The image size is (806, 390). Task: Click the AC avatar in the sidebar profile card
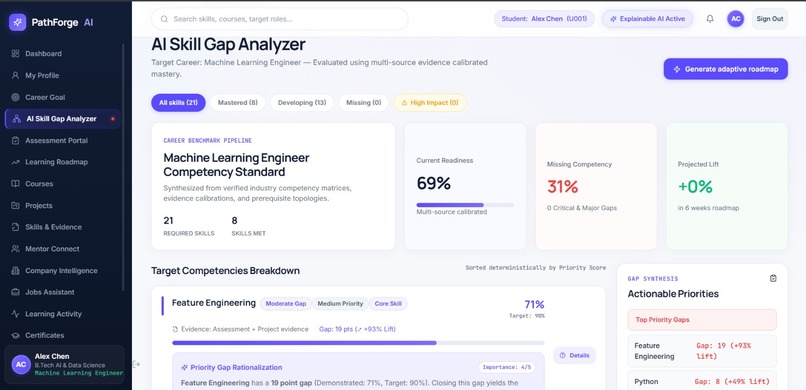coord(21,364)
